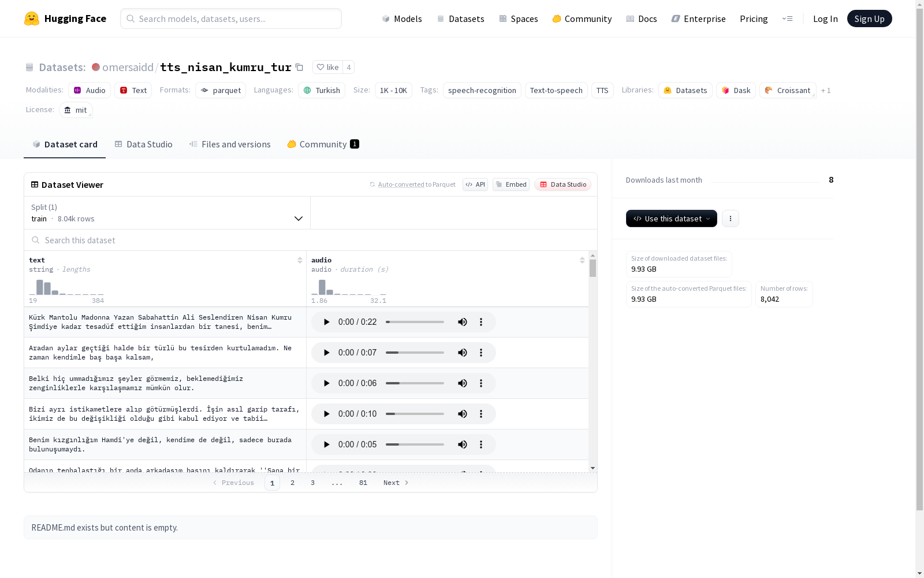The image size is (924, 578).
Task: Play the 0:06 audio clip
Action: coord(326,383)
